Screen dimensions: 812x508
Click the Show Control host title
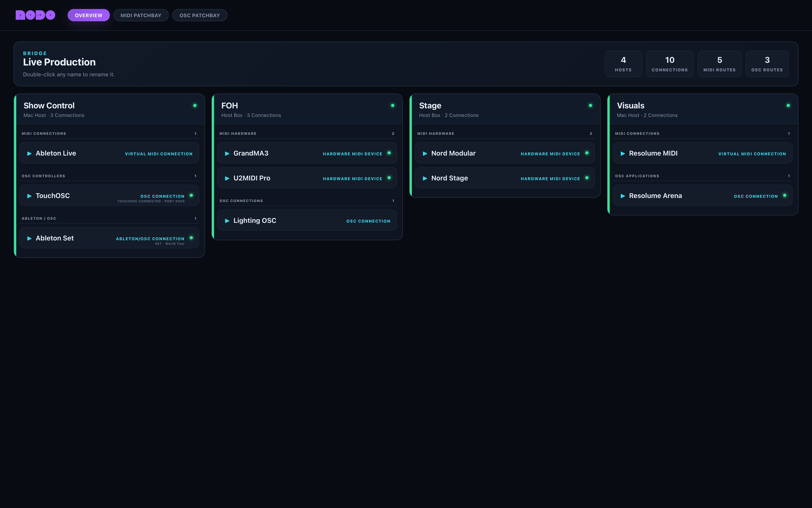(x=49, y=105)
